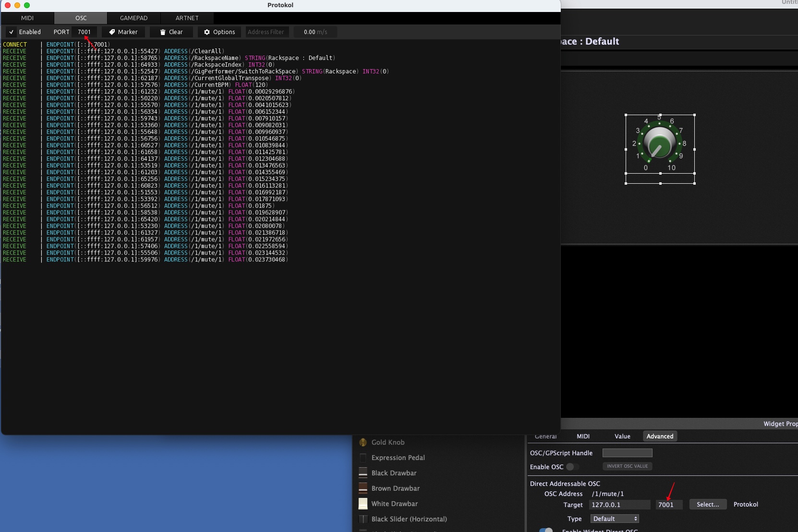Click the /RackspaceIndex log entry

click(x=139, y=65)
